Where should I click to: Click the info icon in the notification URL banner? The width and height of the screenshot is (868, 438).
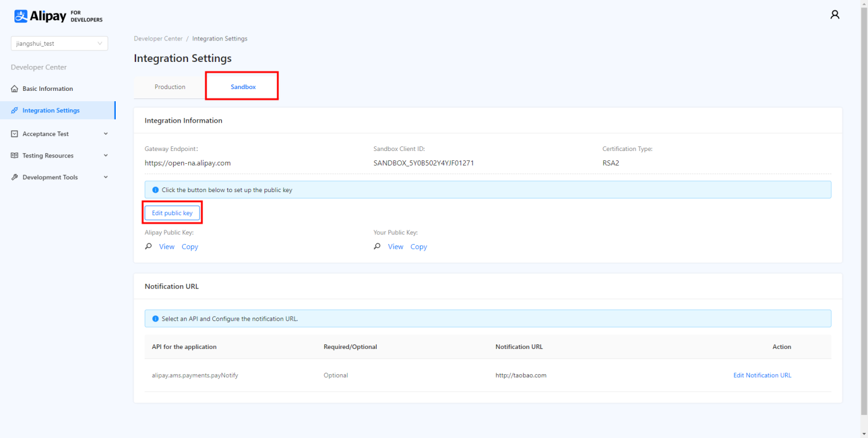(154, 318)
